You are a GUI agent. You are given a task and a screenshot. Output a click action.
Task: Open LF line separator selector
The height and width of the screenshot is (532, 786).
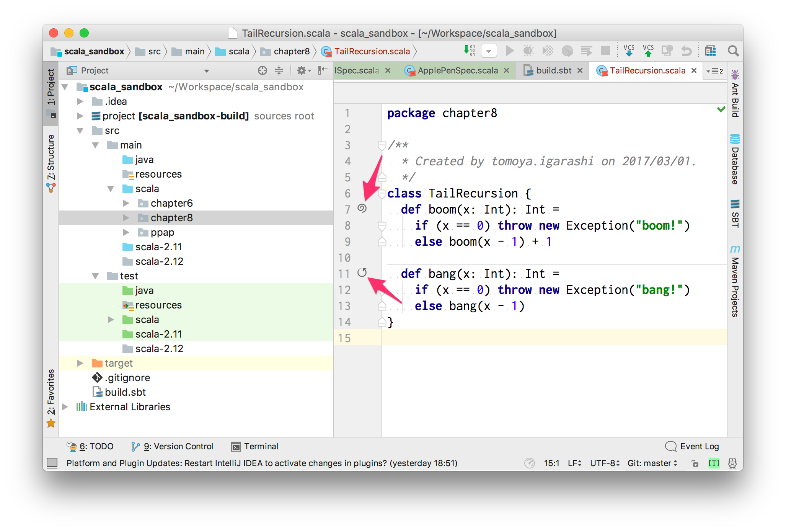click(574, 463)
